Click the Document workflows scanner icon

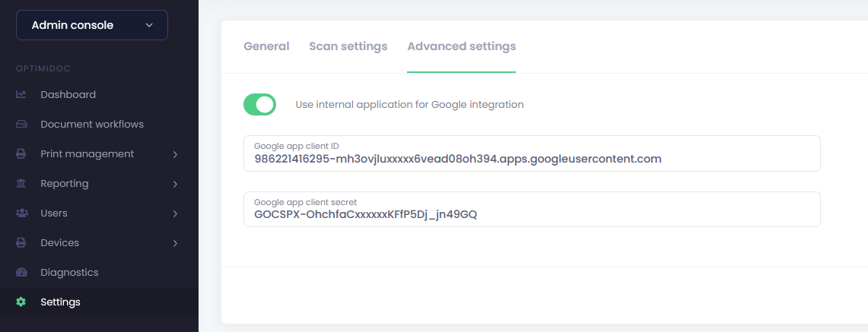click(x=21, y=125)
